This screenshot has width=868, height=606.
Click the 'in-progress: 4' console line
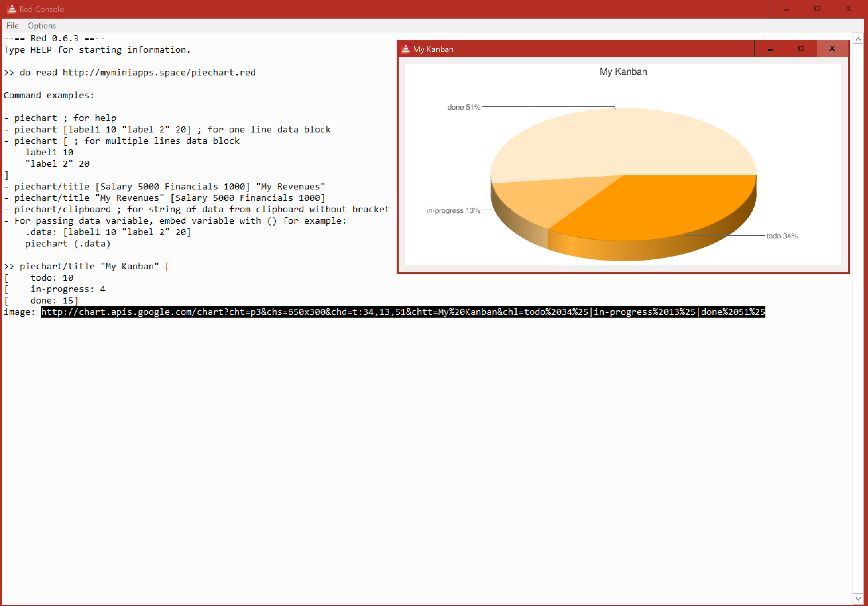(68, 289)
